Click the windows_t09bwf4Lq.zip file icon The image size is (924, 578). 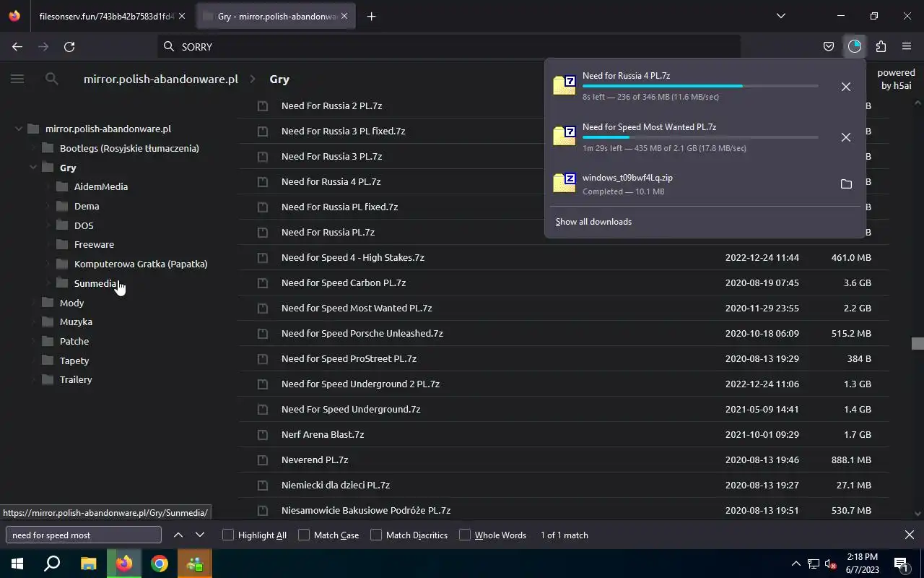pos(565,182)
